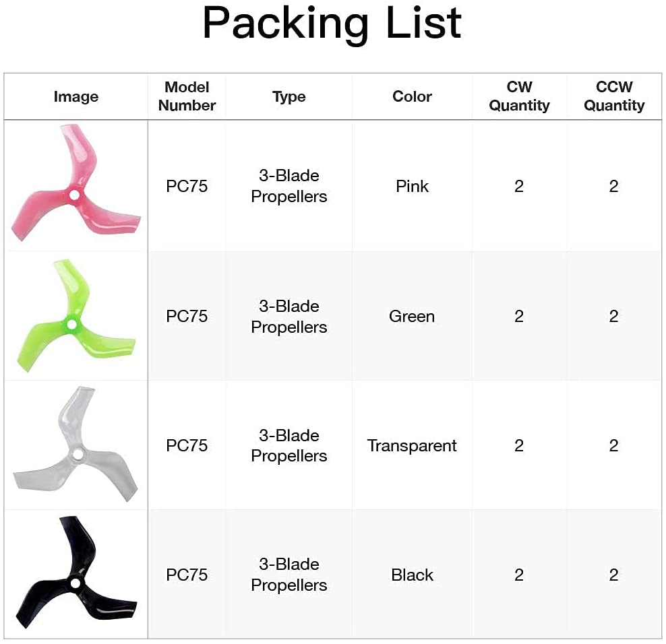Click the transparent propeller image

point(75,445)
